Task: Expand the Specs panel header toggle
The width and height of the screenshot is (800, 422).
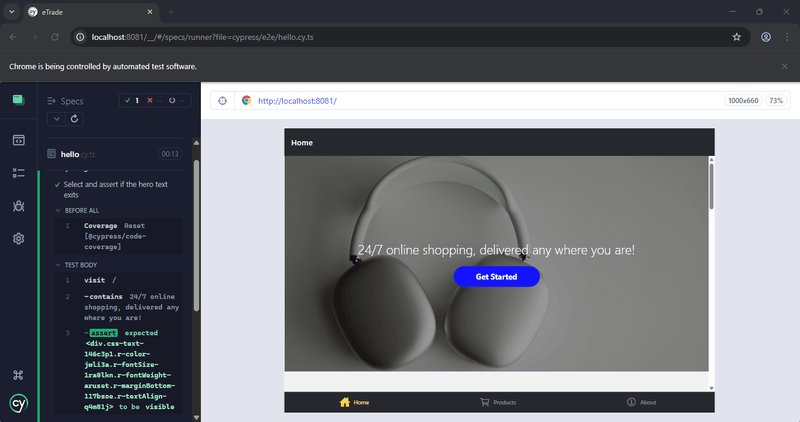Action: point(50,101)
